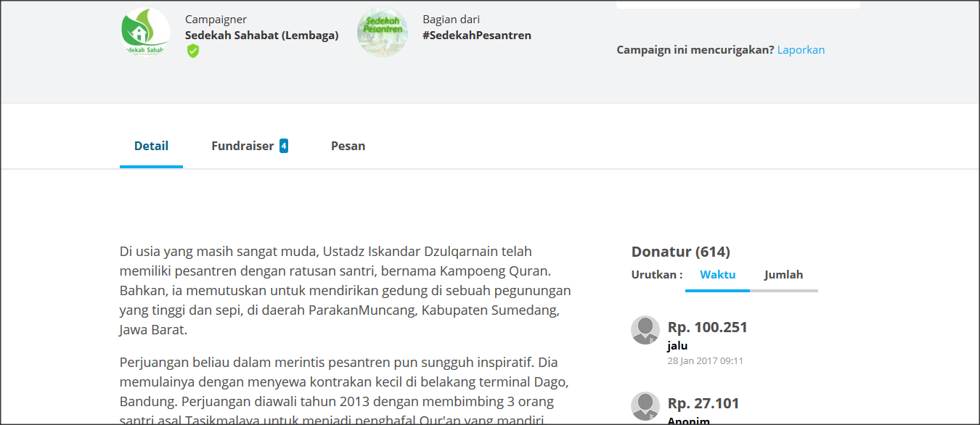The image size is (980, 425).
Task: Select the Rp. 100.251 donation amount
Action: click(x=707, y=327)
